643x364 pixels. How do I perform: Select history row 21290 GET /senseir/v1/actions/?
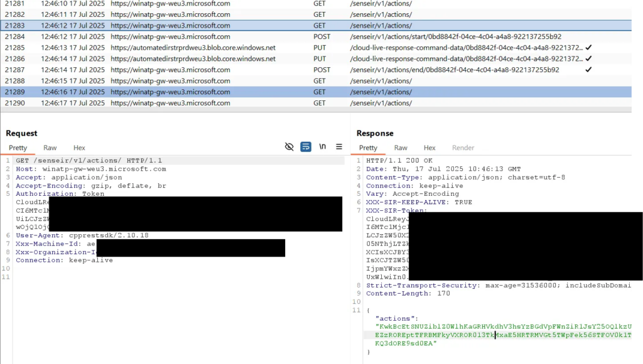click(x=188, y=103)
